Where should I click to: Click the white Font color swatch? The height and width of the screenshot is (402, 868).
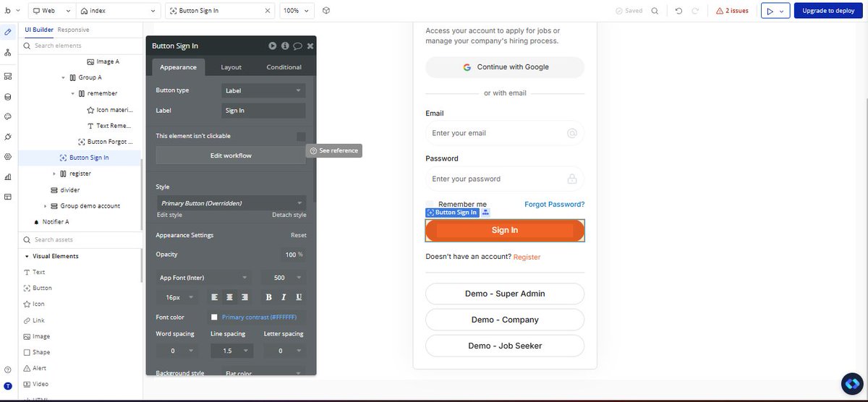214,317
